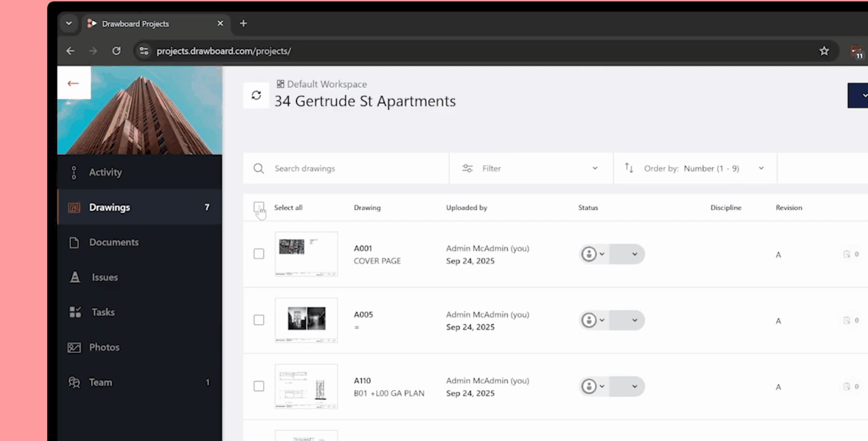The width and height of the screenshot is (868, 441).
Task: Open the A110 B01 +L00 GA PLAN title
Action: (x=389, y=393)
